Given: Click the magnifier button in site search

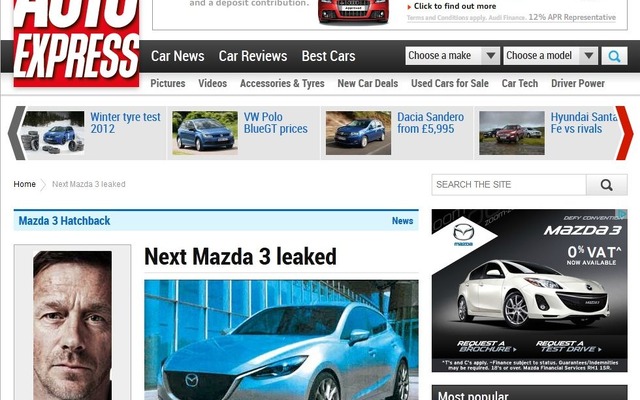Looking at the screenshot, I should click(x=607, y=185).
